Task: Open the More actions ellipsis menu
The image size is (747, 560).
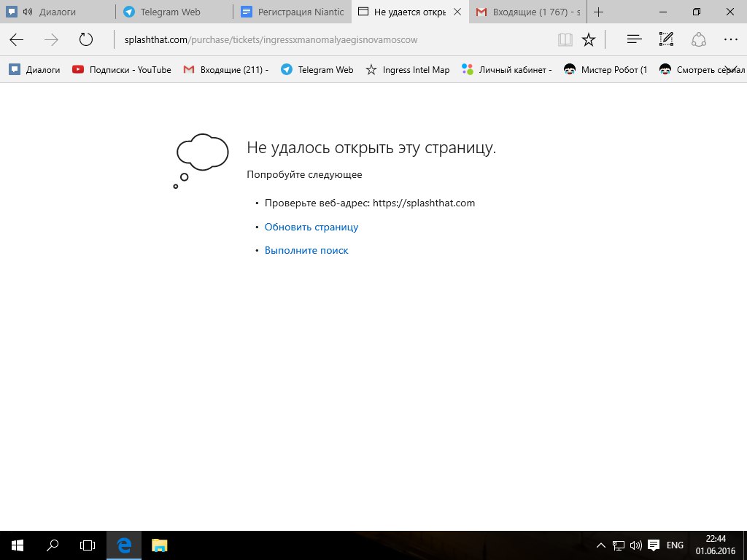Action: (x=731, y=39)
